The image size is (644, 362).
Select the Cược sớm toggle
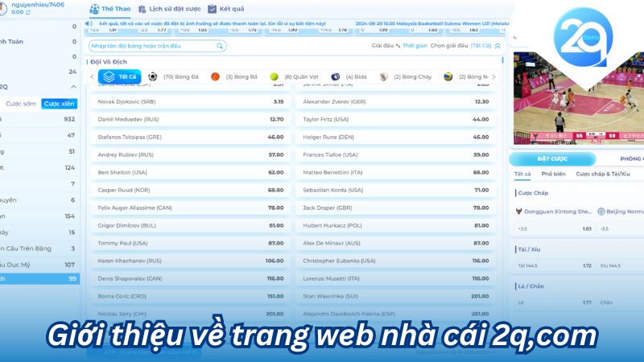[x=21, y=104]
